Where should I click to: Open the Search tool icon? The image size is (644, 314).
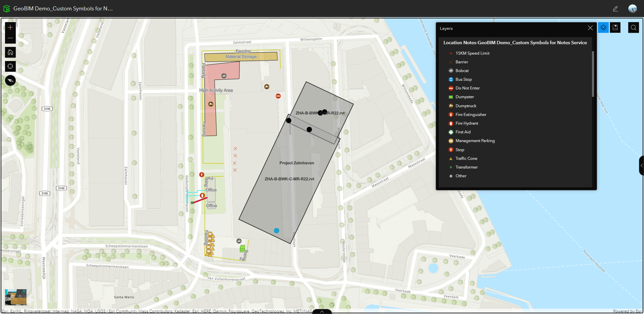pyautogui.click(x=633, y=27)
